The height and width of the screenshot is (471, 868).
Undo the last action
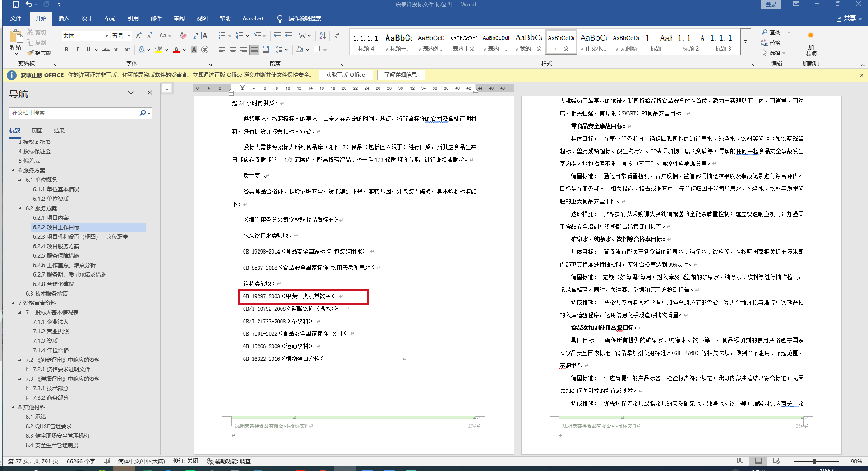[29, 5]
